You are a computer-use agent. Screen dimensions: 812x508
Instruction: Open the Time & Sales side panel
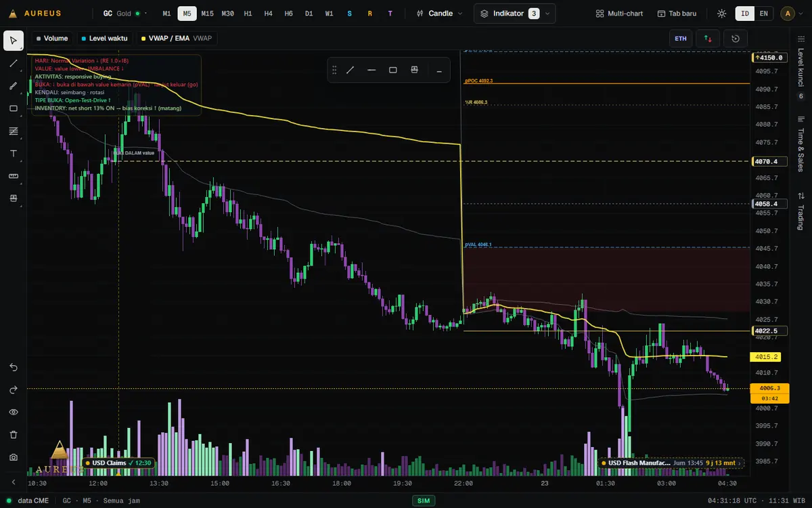click(x=801, y=144)
